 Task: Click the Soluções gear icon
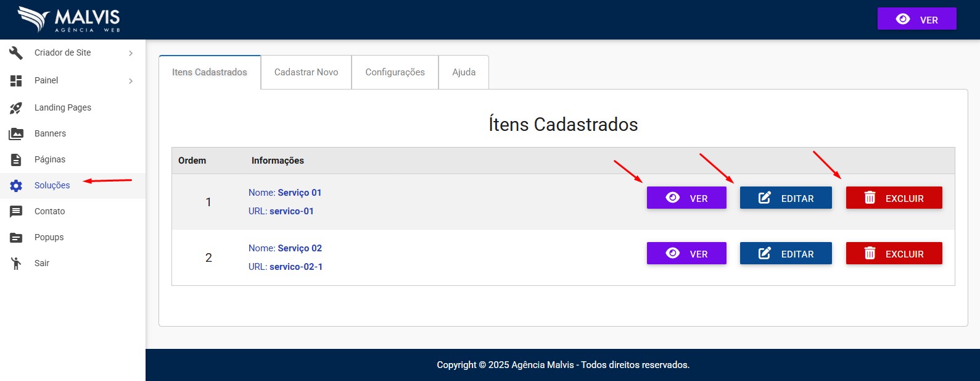16,186
